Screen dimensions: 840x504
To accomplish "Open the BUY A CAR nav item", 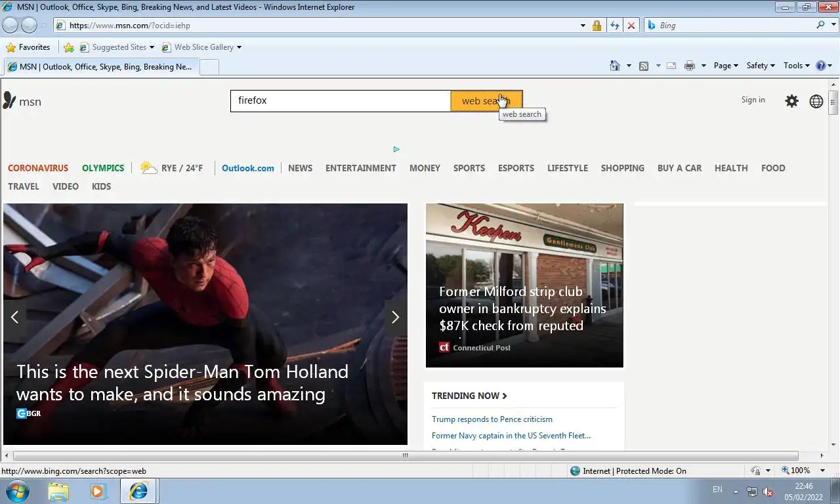I will point(679,168).
